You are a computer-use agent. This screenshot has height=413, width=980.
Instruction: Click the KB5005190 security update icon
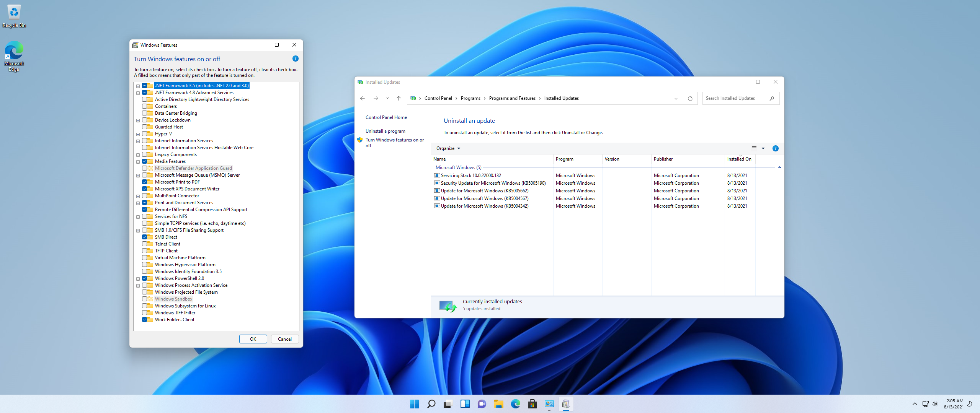437,183
